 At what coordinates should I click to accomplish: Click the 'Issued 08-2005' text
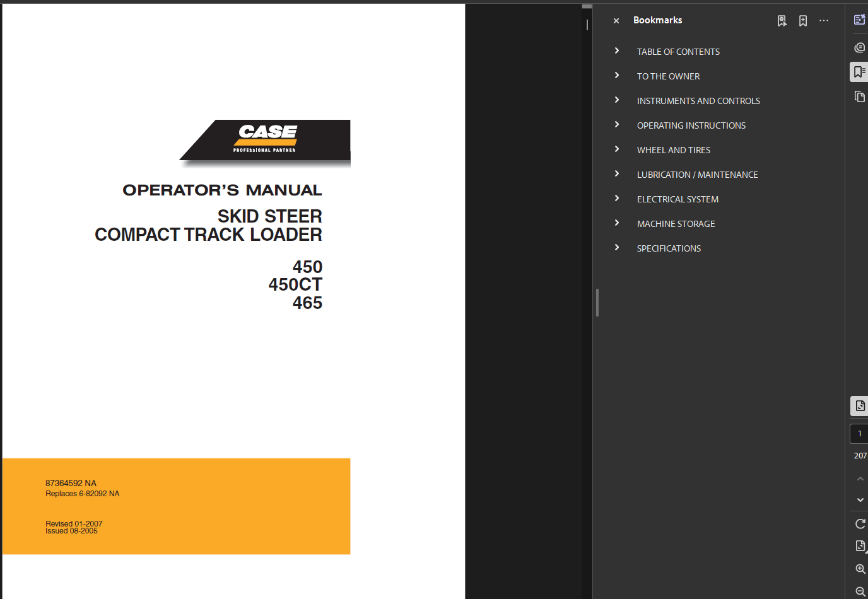pyautogui.click(x=71, y=531)
